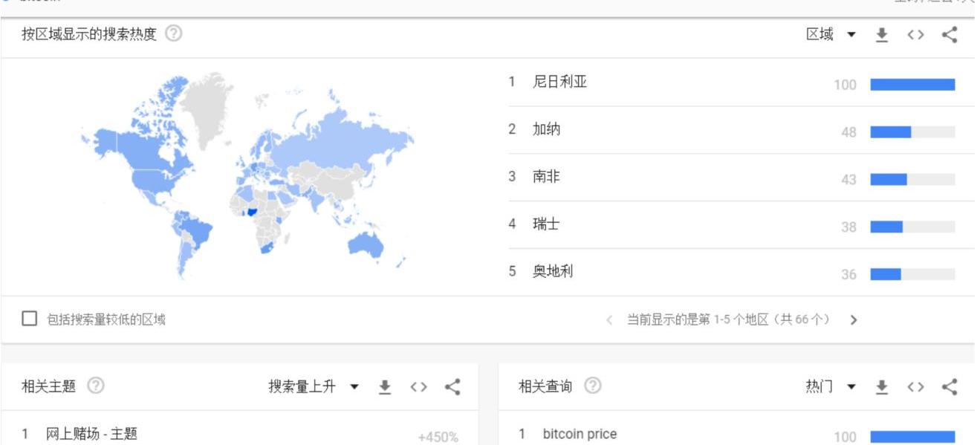Download the related queries data
The image size is (980, 445).
[881, 386]
